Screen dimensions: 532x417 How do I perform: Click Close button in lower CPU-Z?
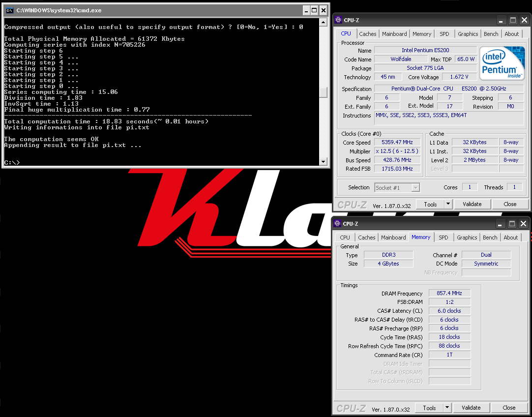point(509,408)
